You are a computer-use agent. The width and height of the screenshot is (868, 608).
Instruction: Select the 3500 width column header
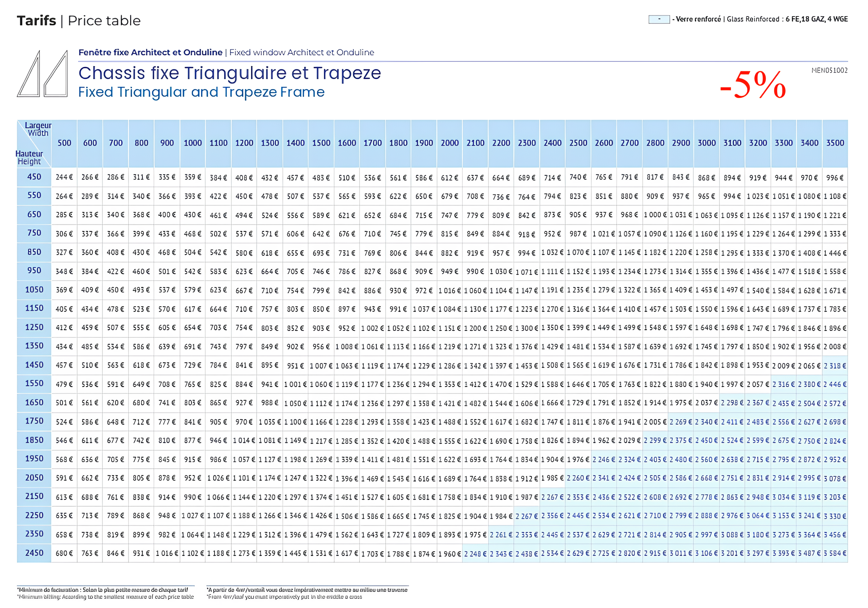(835, 143)
